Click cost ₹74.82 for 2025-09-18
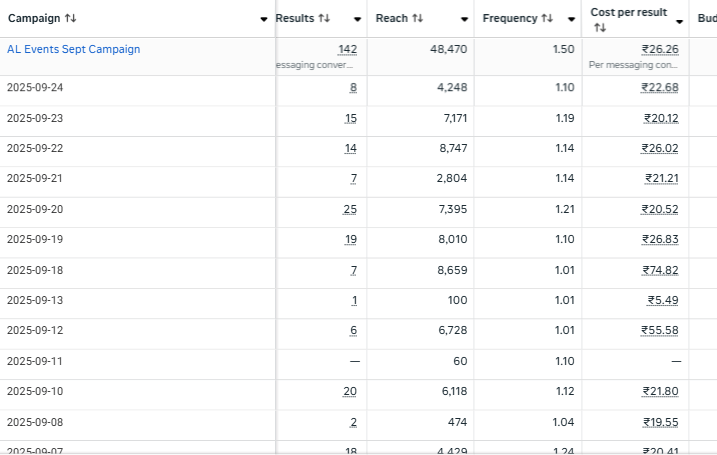 pos(659,270)
